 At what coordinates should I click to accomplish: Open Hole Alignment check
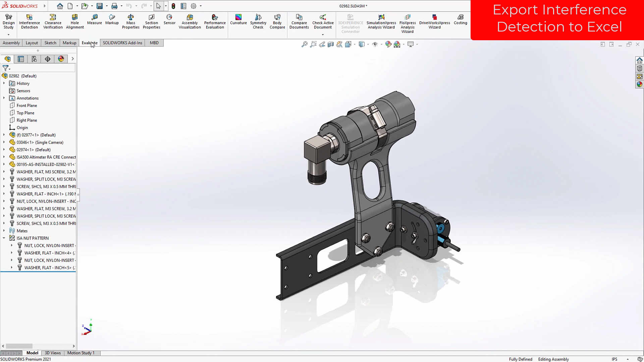(75, 21)
